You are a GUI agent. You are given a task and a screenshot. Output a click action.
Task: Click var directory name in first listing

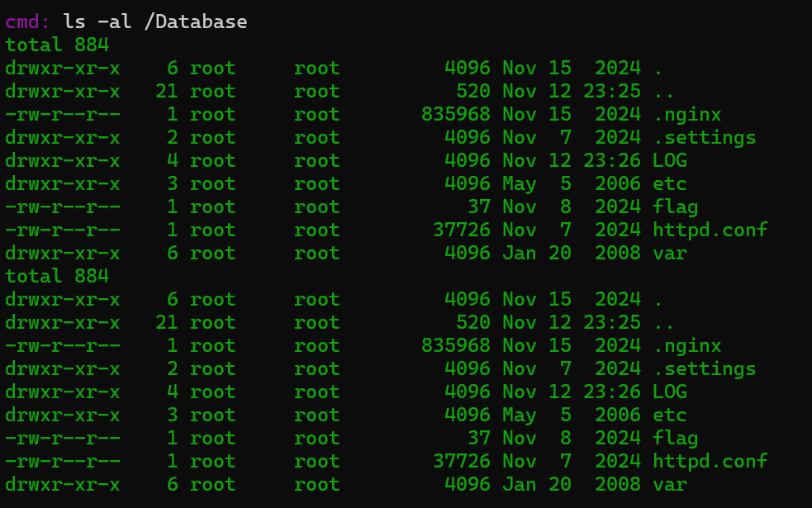point(670,253)
